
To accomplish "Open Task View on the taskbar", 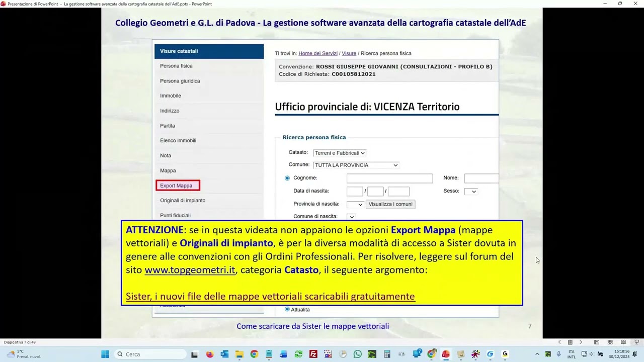I will (x=194, y=354).
